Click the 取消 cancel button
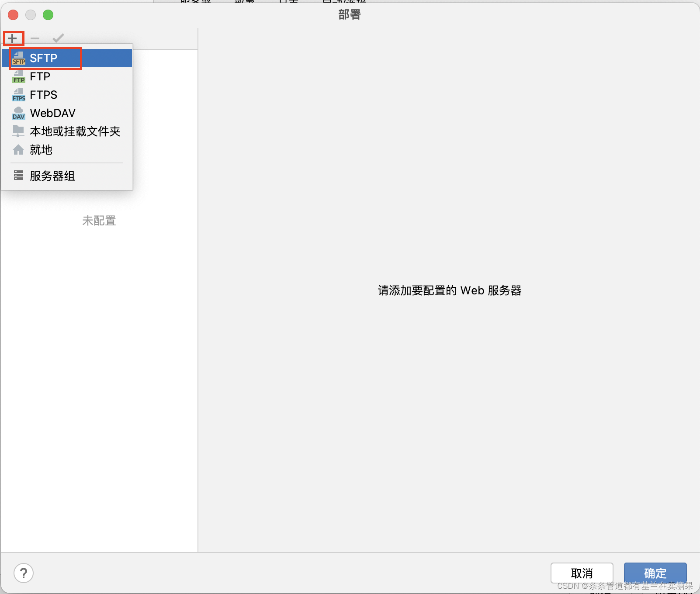Screen dimensions: 700x594 [x=582, y=573]
